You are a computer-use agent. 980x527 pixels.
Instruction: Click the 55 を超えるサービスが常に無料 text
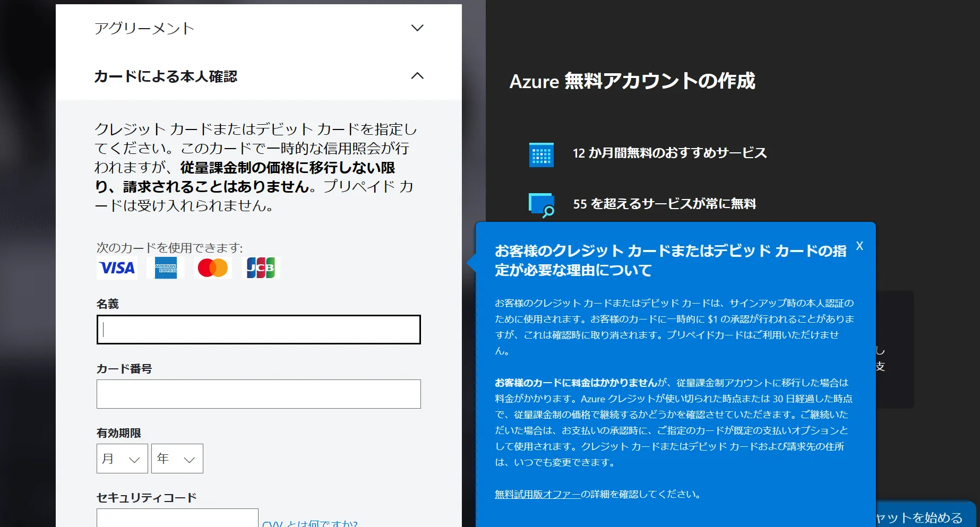665,204
